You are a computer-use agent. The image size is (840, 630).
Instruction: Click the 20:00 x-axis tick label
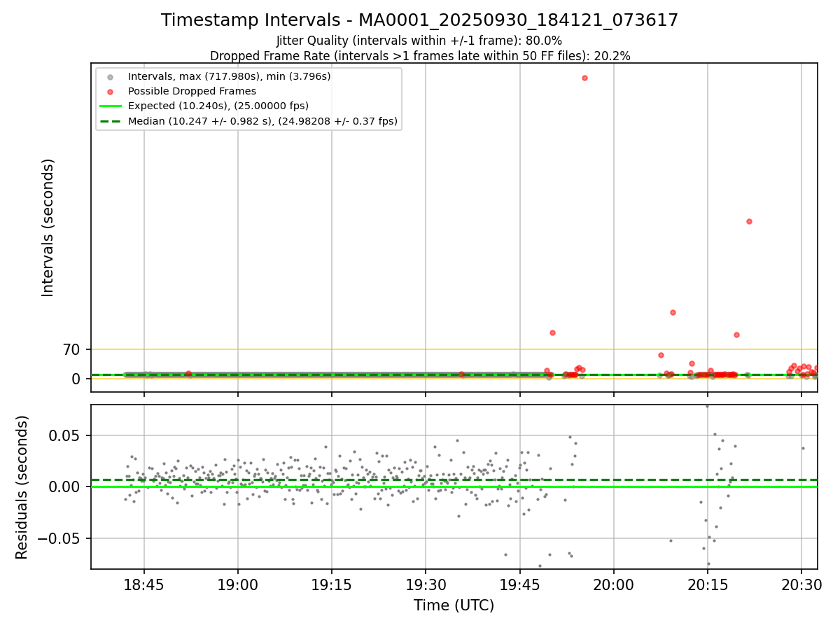tap(614, 584)
